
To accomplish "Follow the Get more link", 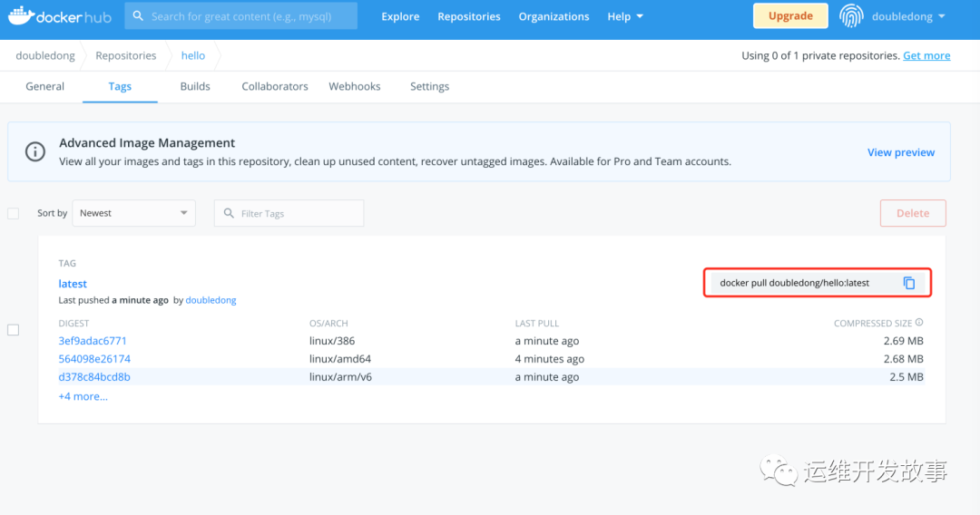I will [926, 55].
